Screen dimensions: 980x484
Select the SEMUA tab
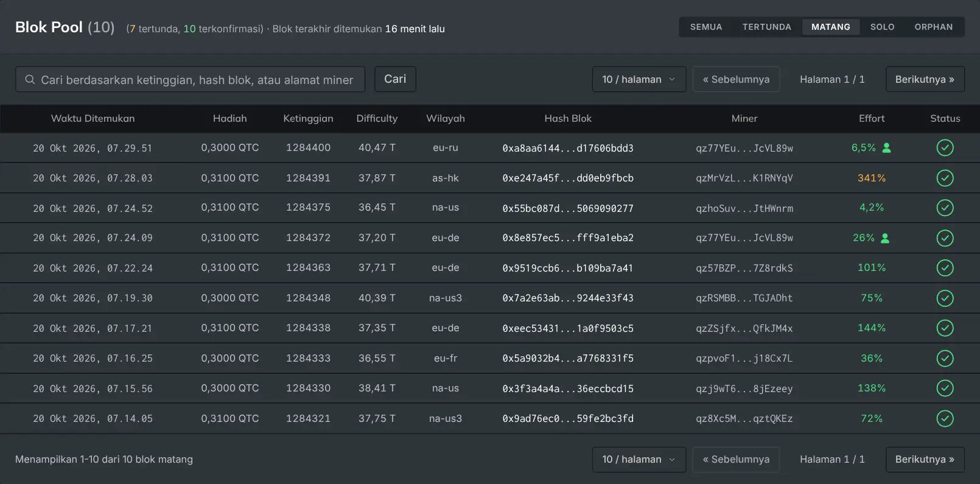[x=706, y=27]
